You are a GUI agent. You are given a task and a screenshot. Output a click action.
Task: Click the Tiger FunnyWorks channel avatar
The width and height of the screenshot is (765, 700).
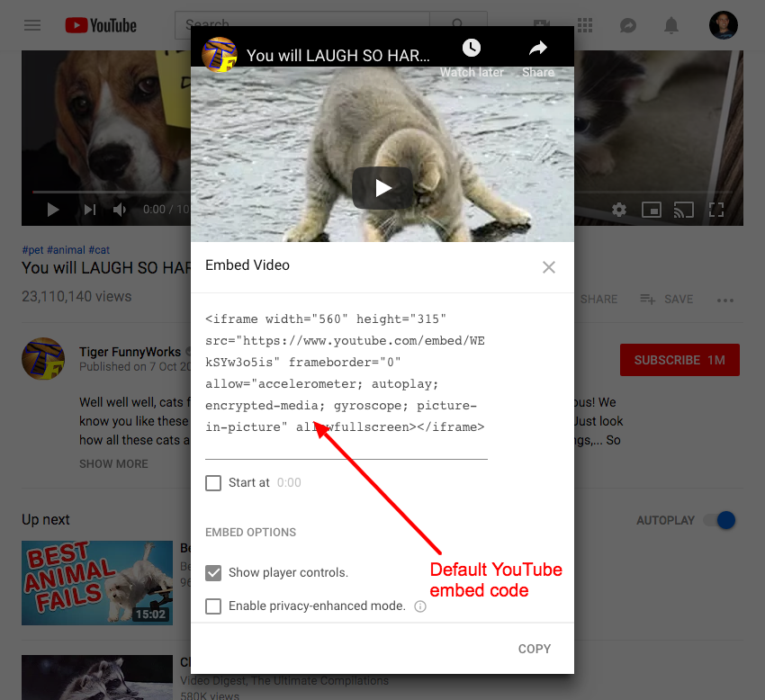(x=43, y=358)
